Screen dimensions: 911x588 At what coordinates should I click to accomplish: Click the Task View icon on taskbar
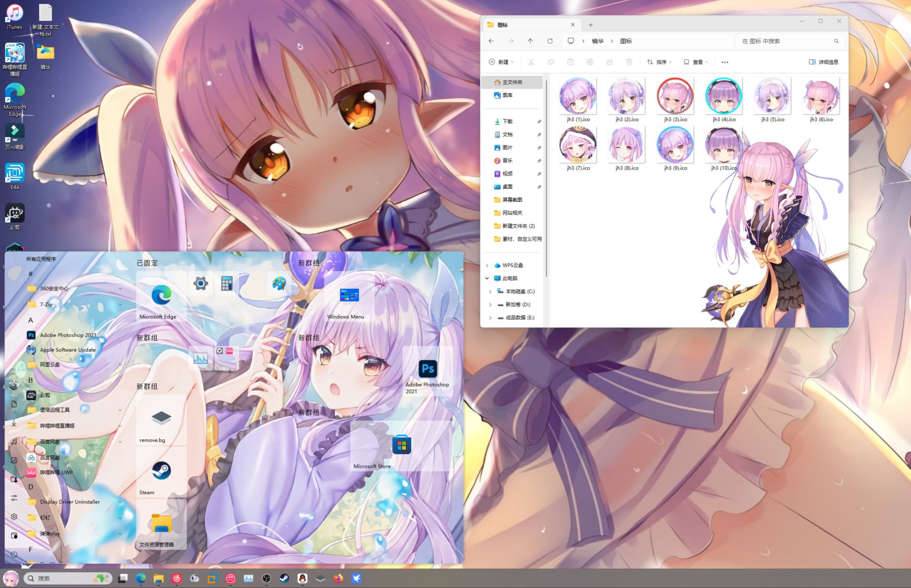(x=123, y=578)
